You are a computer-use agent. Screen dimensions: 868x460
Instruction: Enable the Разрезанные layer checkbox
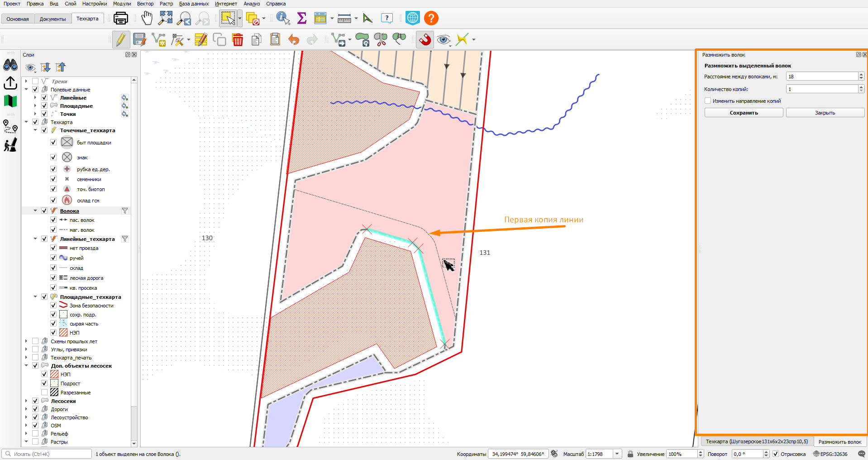coord(44,393)
